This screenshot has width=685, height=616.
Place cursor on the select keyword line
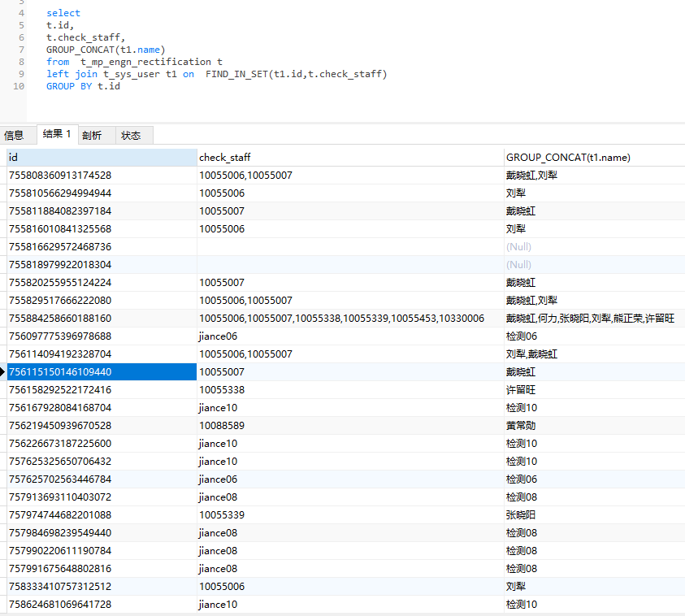(x=63, y=13)
